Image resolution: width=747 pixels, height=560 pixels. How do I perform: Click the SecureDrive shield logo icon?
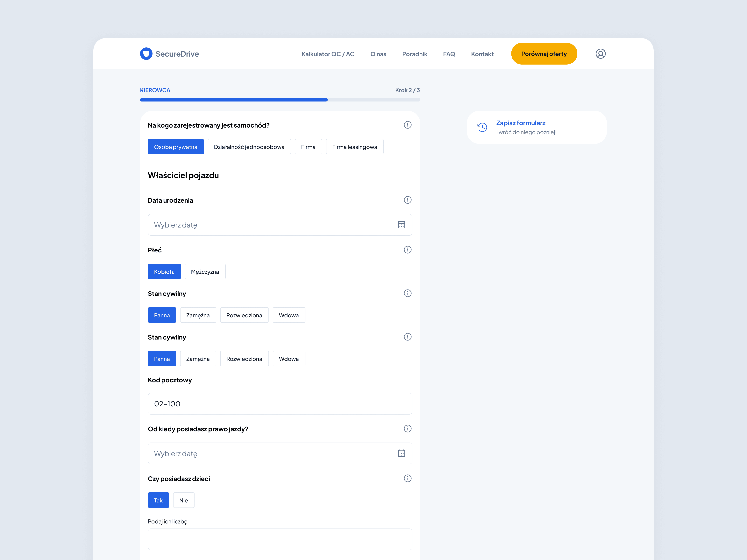pyautogui.click(x=146, y=54)
